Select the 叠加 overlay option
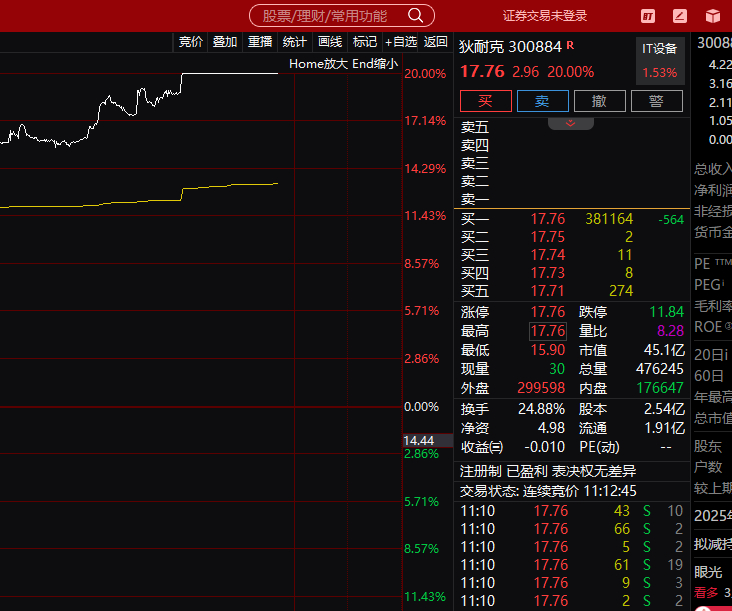The height and width of the screenshot is (611, 732). pos(225,42)
